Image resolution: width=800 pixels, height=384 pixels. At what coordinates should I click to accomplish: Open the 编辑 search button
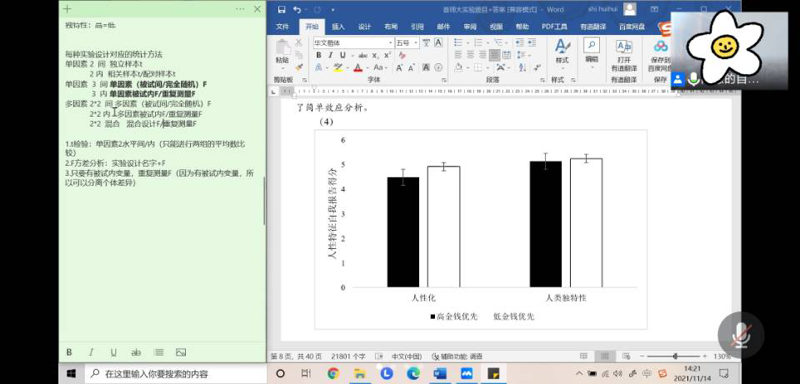(591, 50)
